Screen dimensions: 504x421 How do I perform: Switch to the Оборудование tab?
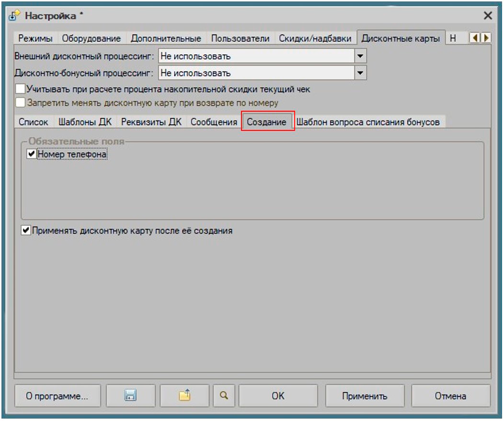click(91, 38)
